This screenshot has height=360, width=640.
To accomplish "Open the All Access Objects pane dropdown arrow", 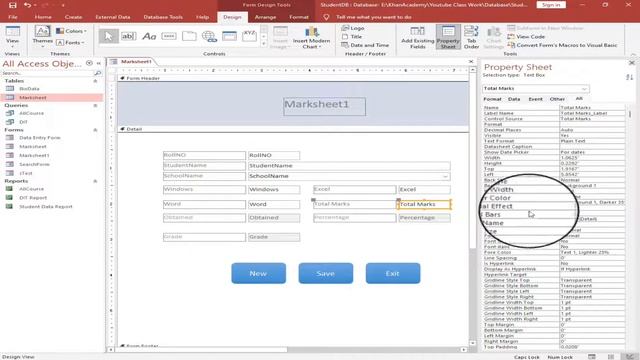I will coord(89,63).
